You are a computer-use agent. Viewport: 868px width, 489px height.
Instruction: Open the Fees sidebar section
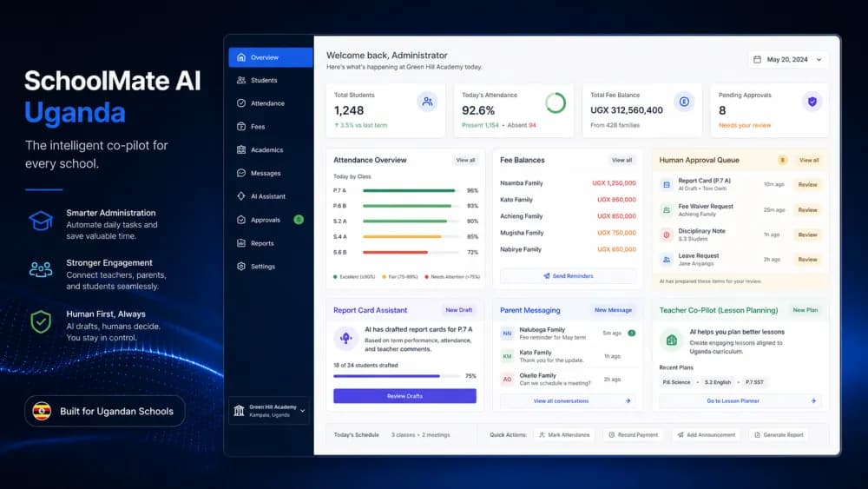271,127
